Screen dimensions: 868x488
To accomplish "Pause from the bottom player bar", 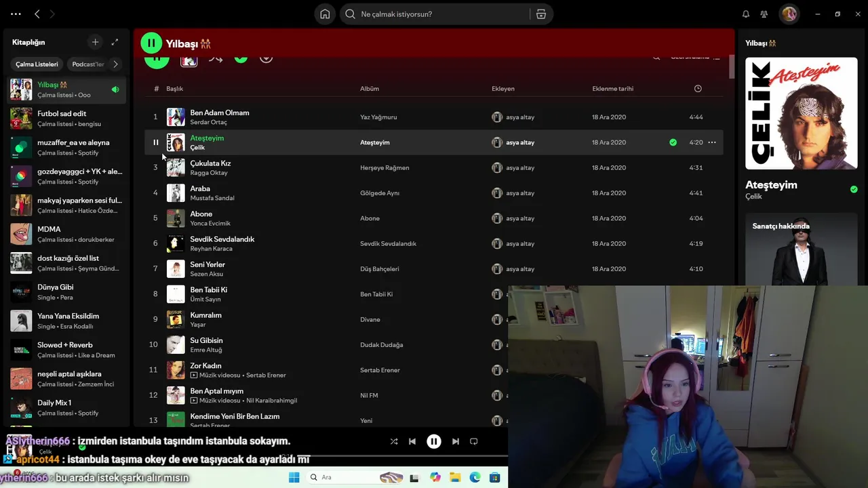I will tap(434, 441).
